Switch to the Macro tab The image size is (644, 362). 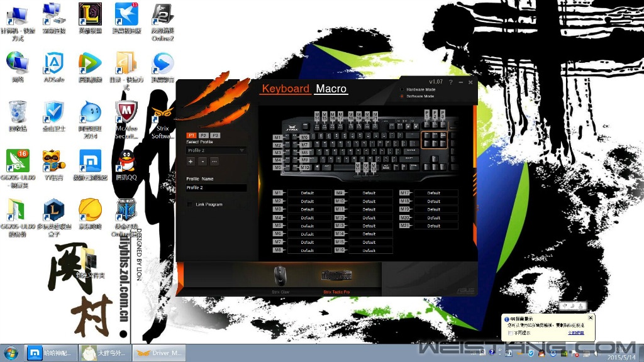click(331, 89)
